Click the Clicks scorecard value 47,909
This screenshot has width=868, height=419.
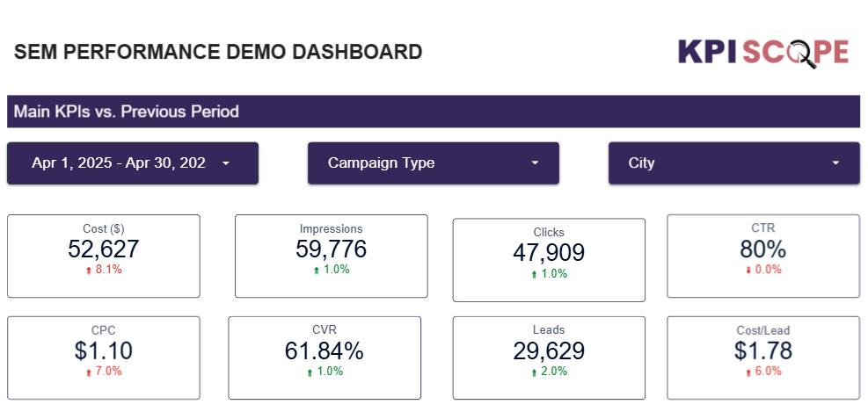tap(548, 253)
